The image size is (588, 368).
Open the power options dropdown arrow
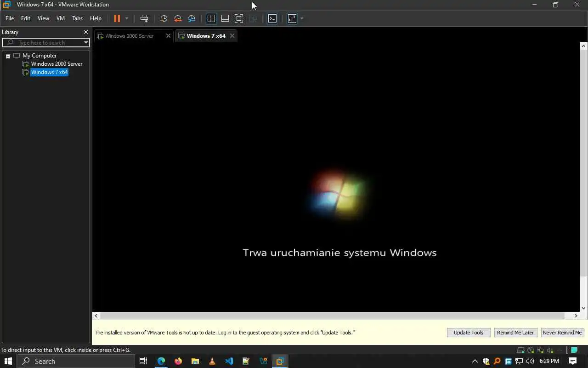coord(127,18)
